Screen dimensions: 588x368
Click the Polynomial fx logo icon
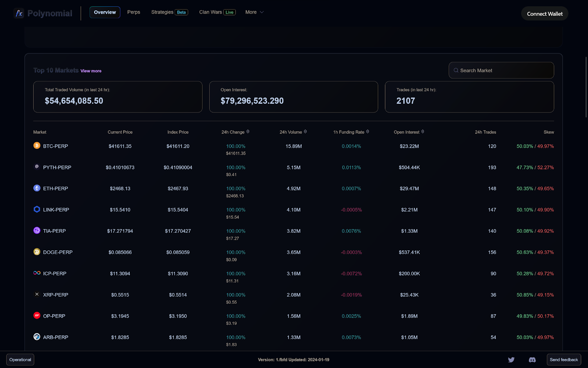(x=19, y=13)
